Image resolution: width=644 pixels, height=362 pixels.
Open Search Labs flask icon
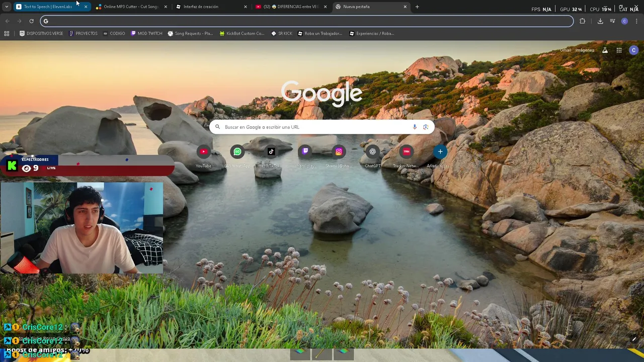click(x=605, y=50)
